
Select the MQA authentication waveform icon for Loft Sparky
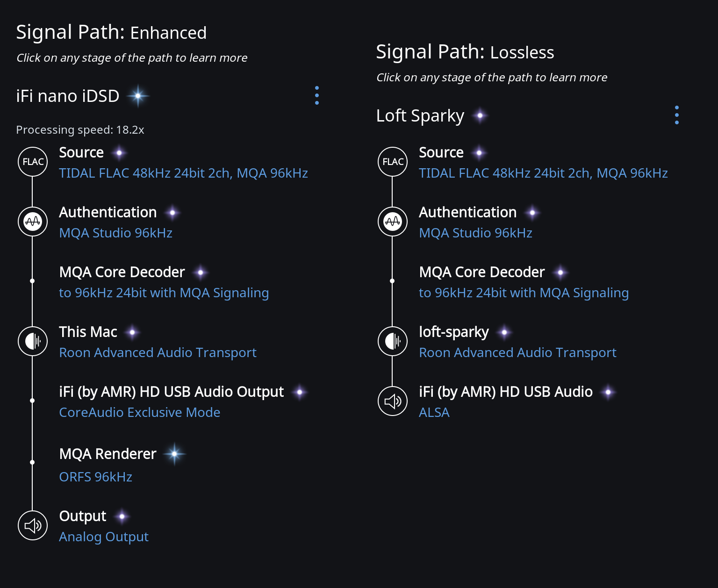(393, 222)
